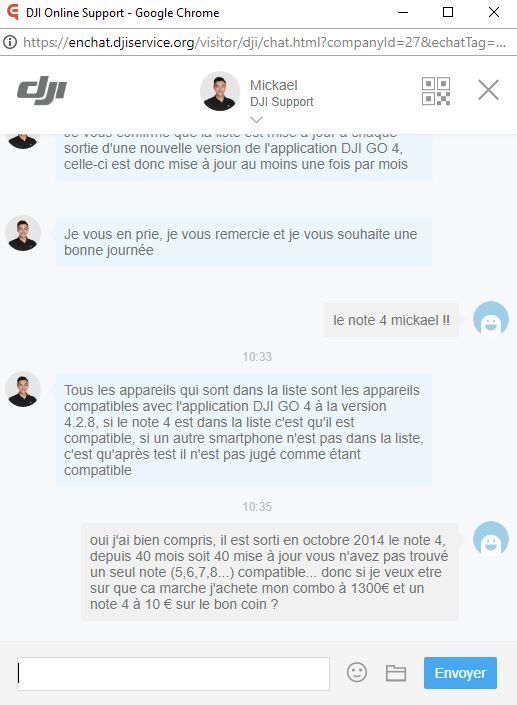517x705 pixels.
Task: Open the file attachment folder icon
Action: point(396,673)
